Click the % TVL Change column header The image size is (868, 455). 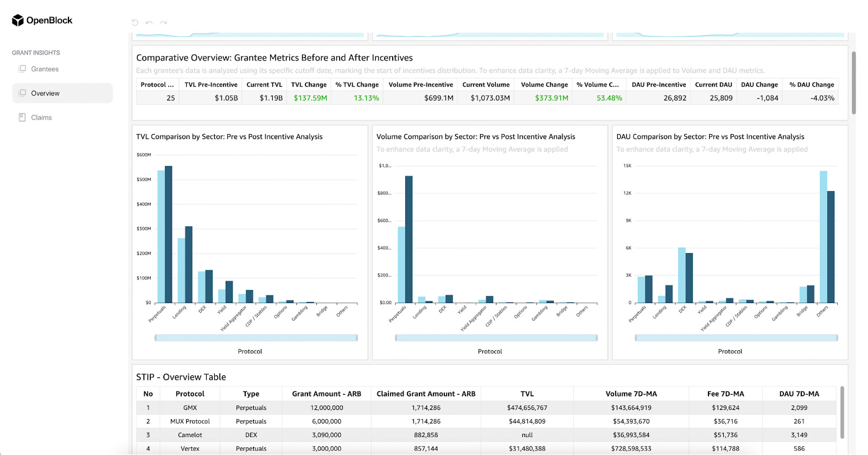click(357, 85)
